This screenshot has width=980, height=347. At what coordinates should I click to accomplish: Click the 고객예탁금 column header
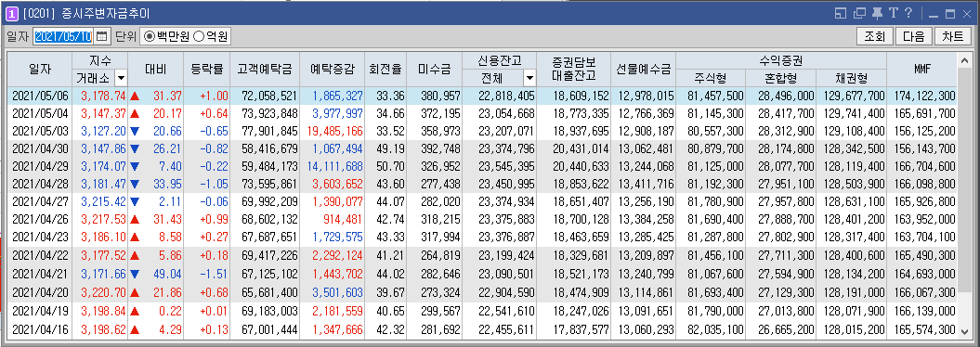(x=265, y=70)
